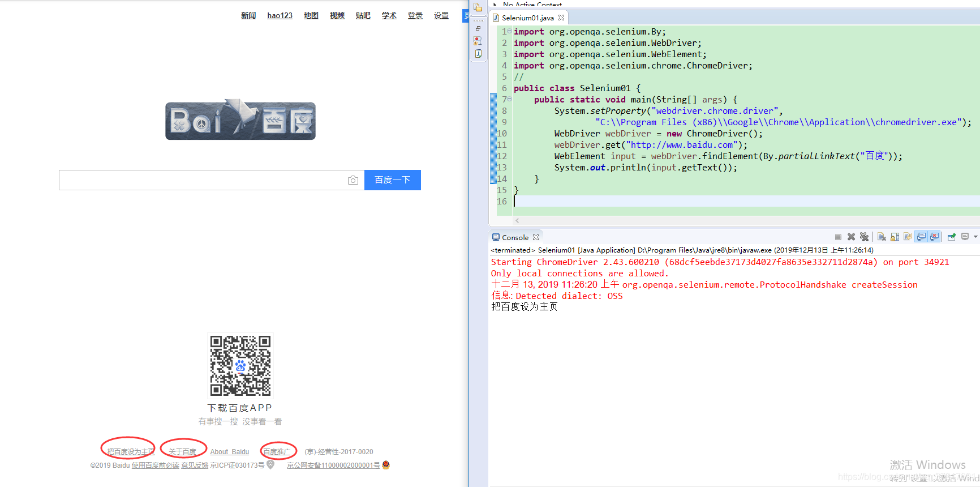Click the webDriver.get baidu.com code line

(x=651, y=145)
